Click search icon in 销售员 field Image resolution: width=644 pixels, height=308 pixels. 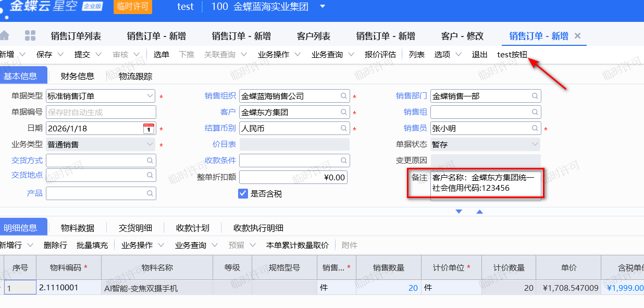pos(535,128)
